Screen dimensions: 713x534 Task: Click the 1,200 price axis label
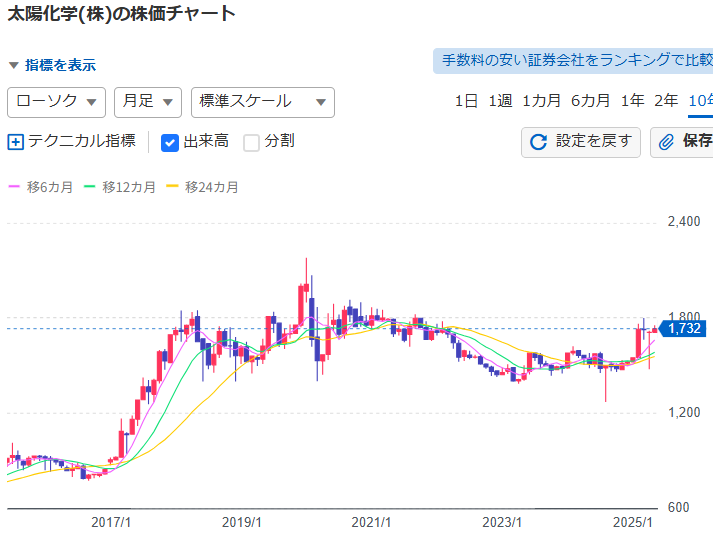[684, 413]
